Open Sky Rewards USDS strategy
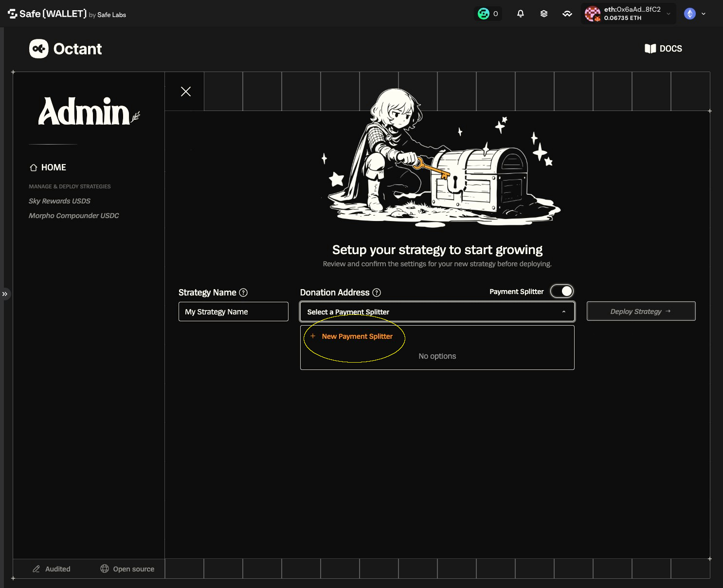This screenshot has width=723, height=588. click(59, 201)
